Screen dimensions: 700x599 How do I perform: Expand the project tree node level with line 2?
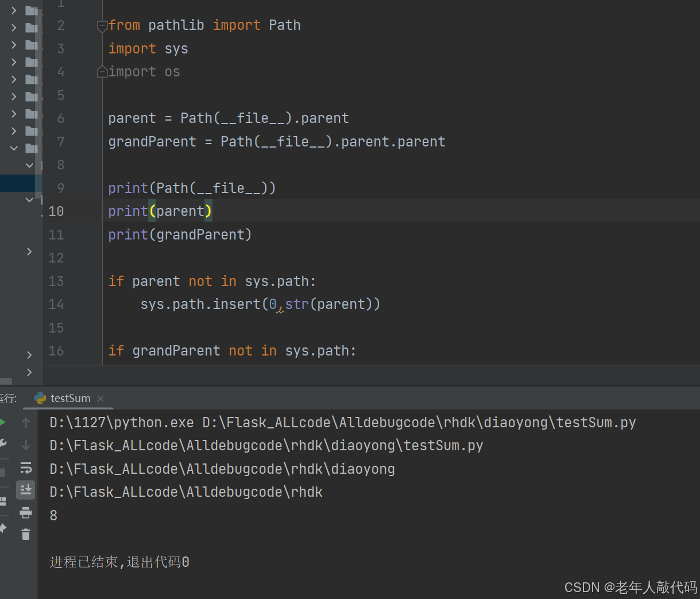[x=14, y=27]
